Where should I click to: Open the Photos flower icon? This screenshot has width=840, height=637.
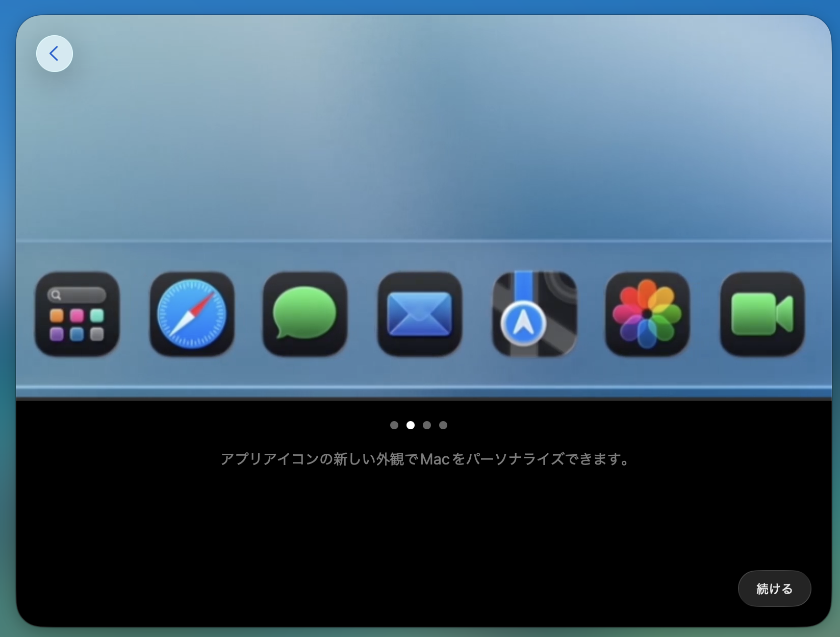pyautogui.click(x=647, y=314)
